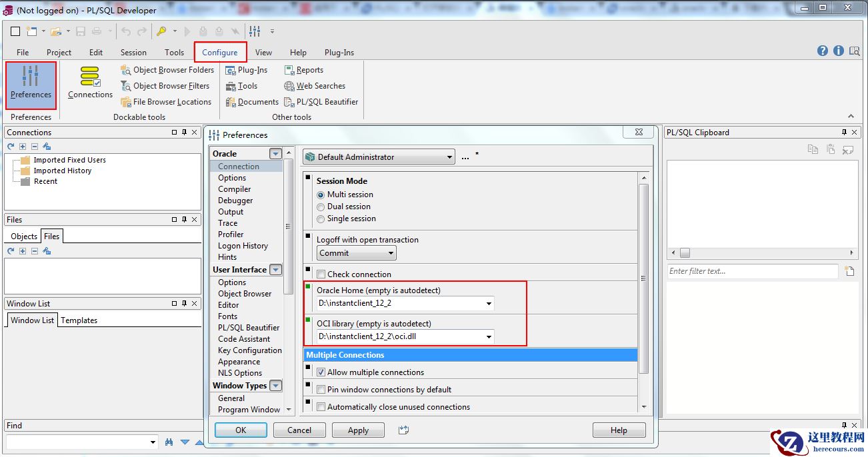Configure Documents in Other tools

pyautogui.click(x=252, y=102)
